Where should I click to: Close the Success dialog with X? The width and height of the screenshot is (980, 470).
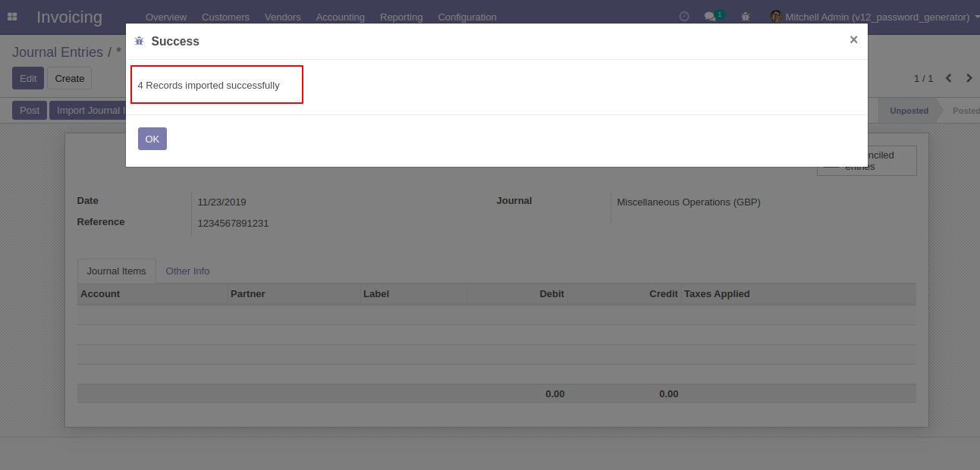click(853, 40)
